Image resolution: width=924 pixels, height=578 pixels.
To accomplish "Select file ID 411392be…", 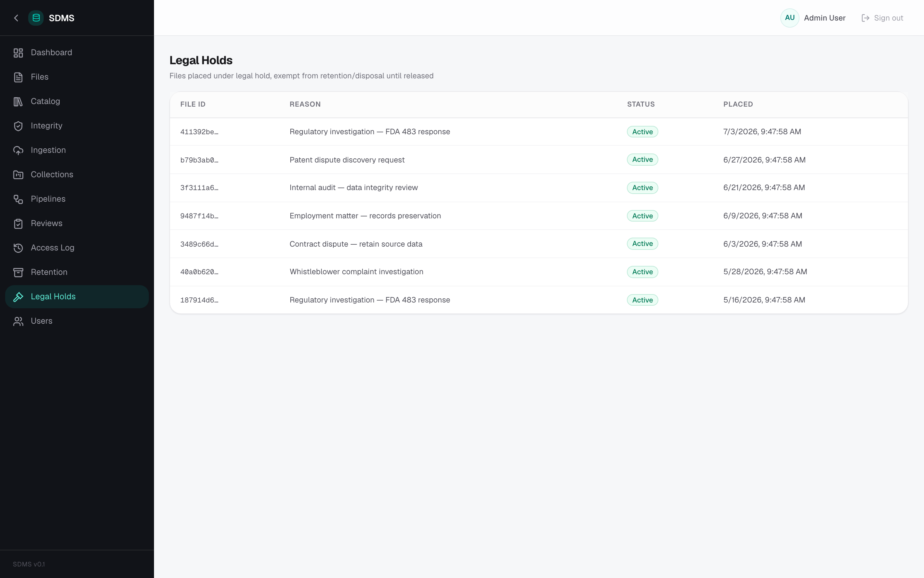I will (x=199, y=132).
